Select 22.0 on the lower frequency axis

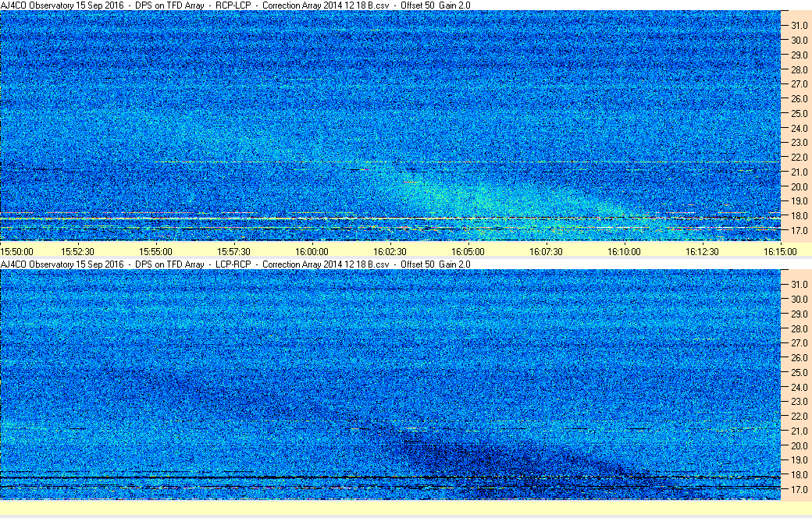799,416
